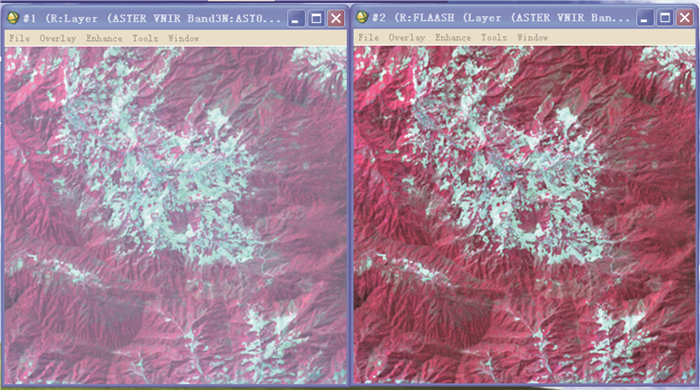Open Overlay menu in FLAASH display #2

pos(407,37)
